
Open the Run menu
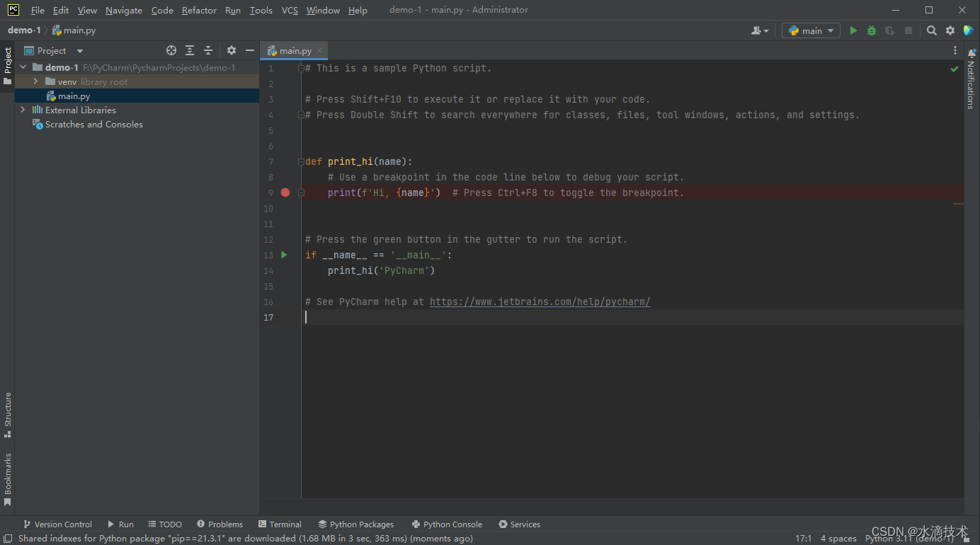[x=233, y=10]
